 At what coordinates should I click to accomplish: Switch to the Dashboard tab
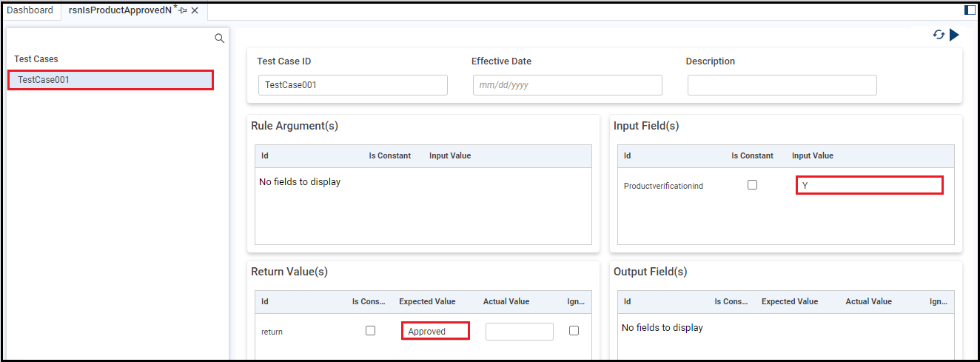click(x=30, y=10)
